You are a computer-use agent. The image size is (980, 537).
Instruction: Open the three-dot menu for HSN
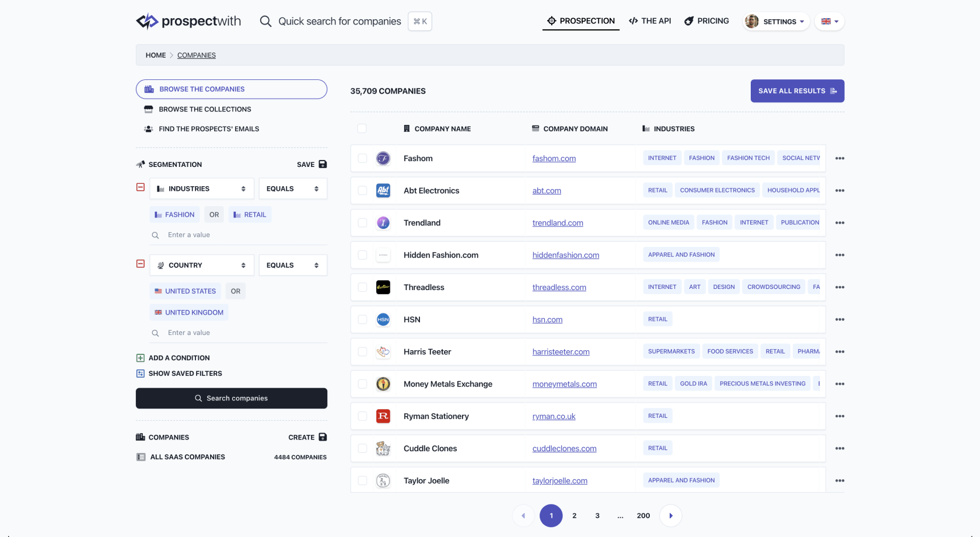point(840,319)
